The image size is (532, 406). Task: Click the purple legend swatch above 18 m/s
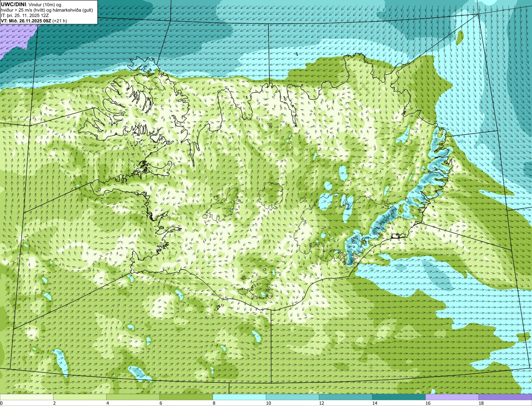(505, 397)
